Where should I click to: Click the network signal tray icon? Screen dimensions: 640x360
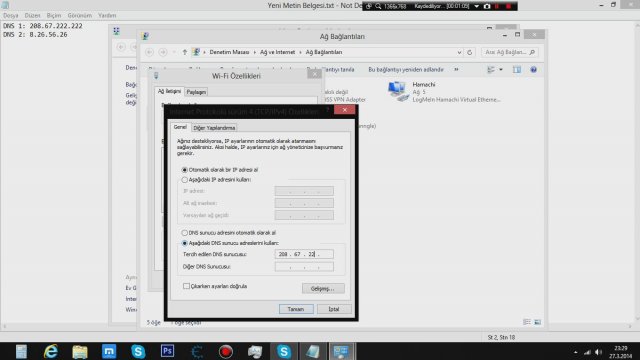[x=587, y=352]
